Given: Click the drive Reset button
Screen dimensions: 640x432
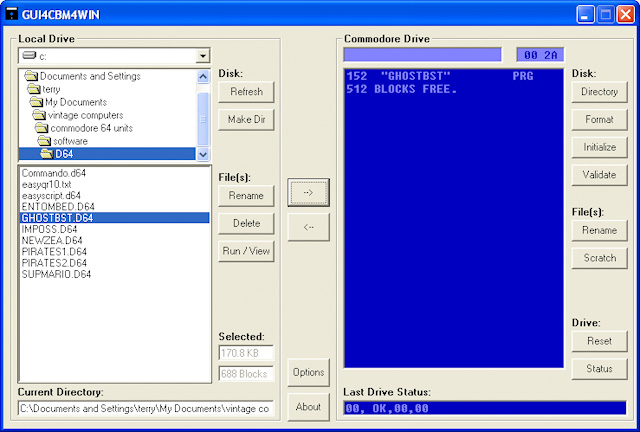Looking at the screenshot, I should click(599, 341).
